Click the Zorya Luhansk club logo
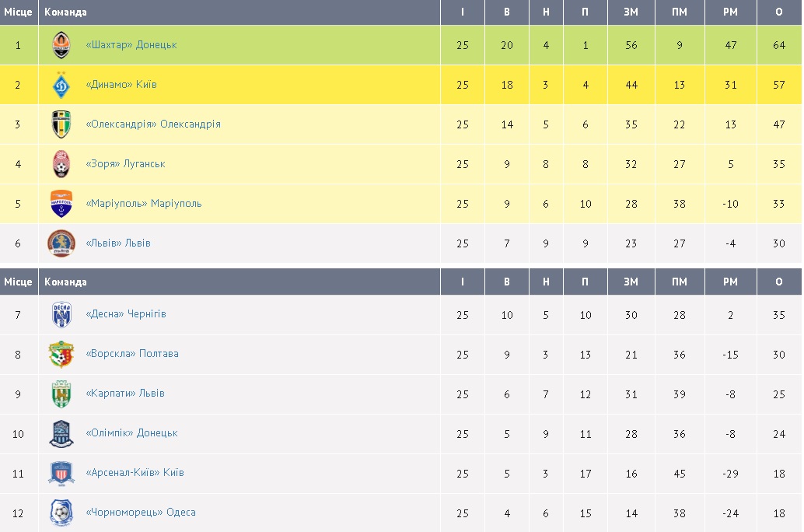 click(61, 164)
